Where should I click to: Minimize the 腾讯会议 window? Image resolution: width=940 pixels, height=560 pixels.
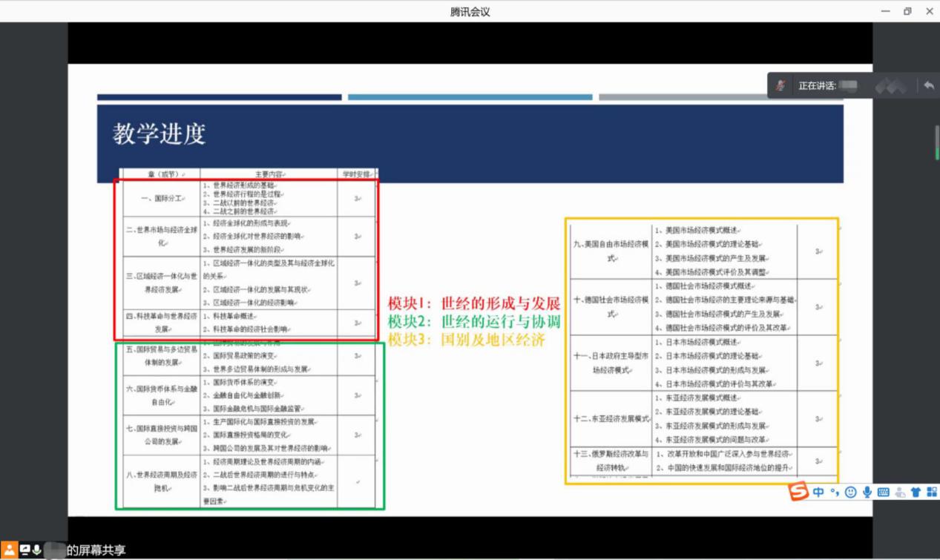click(885, 11)
